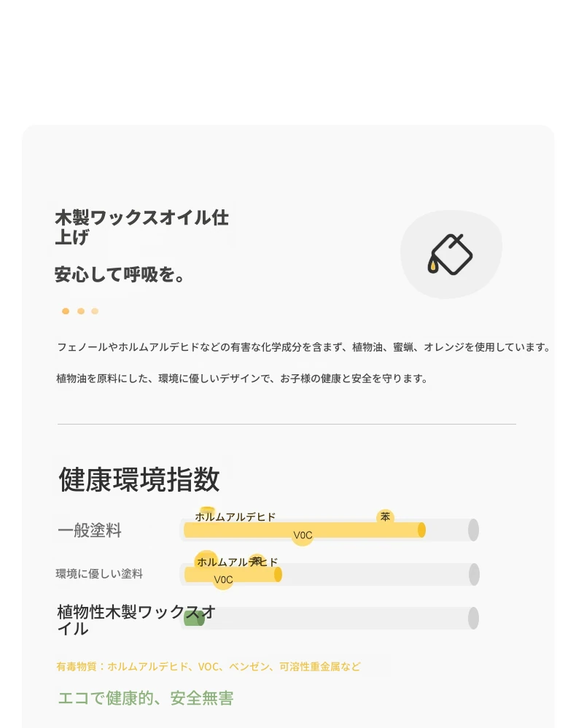
Task: Click the 木製ワックスオイル仕上げ title
Action: click(142, 227)
